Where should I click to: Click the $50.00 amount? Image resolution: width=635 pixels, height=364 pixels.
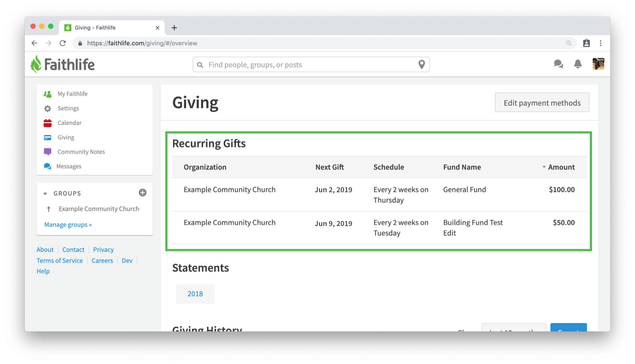564,223
